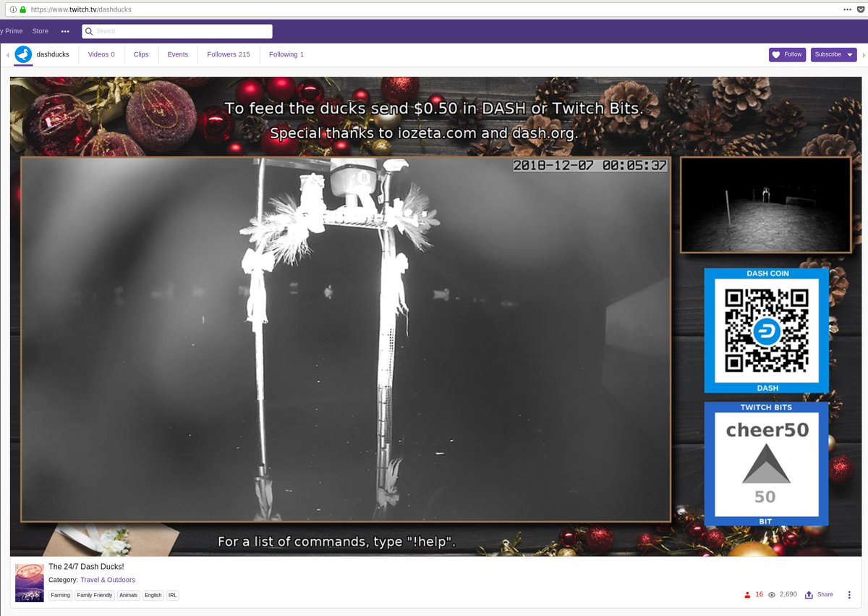Open the browser page actions ellipsis menu
Screen dimensions: 868x616
point(847,9)
